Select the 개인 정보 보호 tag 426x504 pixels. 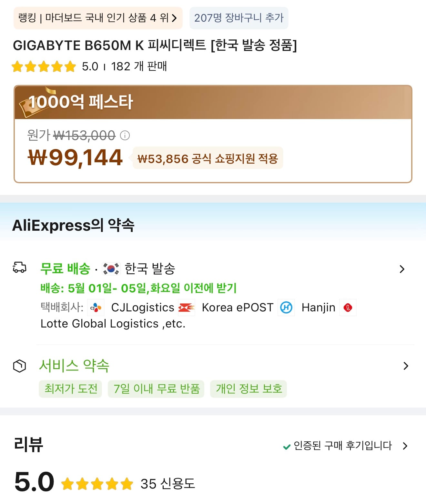tap(249, 389)
